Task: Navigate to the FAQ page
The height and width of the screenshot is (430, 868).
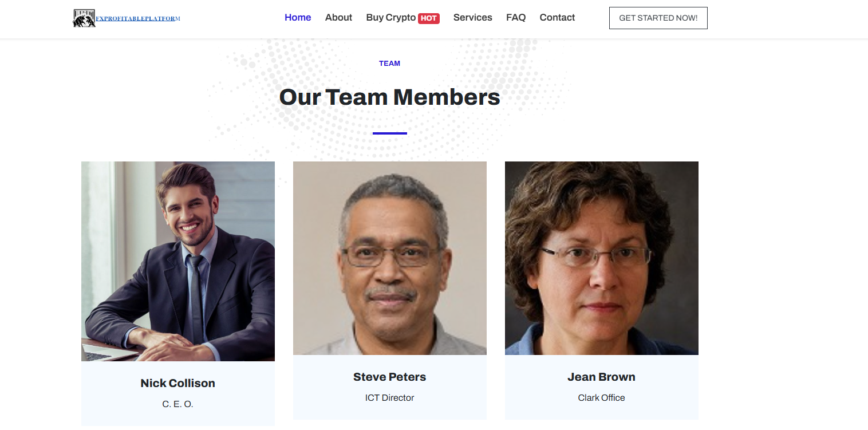Action: [516, 18]
